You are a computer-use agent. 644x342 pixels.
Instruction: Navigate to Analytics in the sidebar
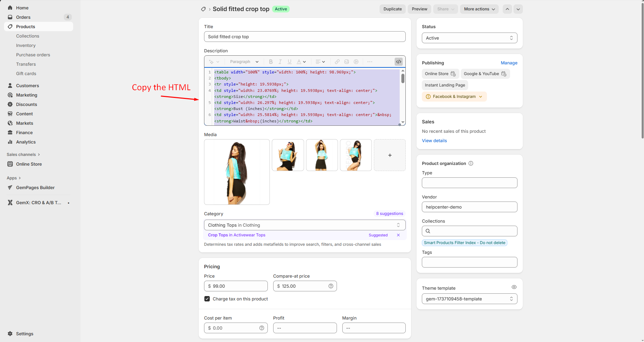point(26,142)
